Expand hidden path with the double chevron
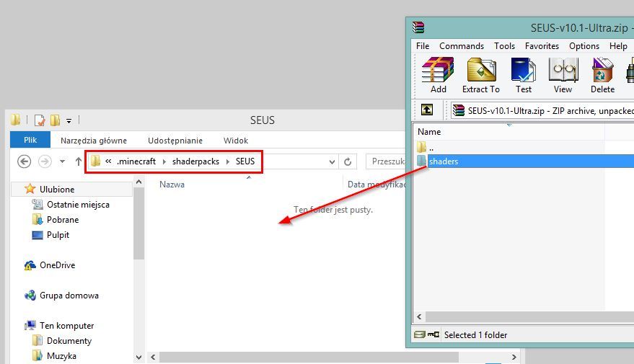 point(108,161)
